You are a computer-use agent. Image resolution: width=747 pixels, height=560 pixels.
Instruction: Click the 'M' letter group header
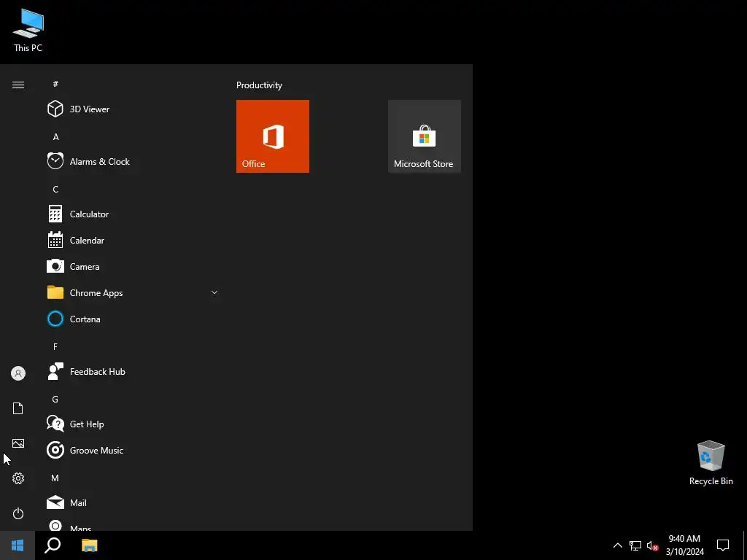point(55,478)
